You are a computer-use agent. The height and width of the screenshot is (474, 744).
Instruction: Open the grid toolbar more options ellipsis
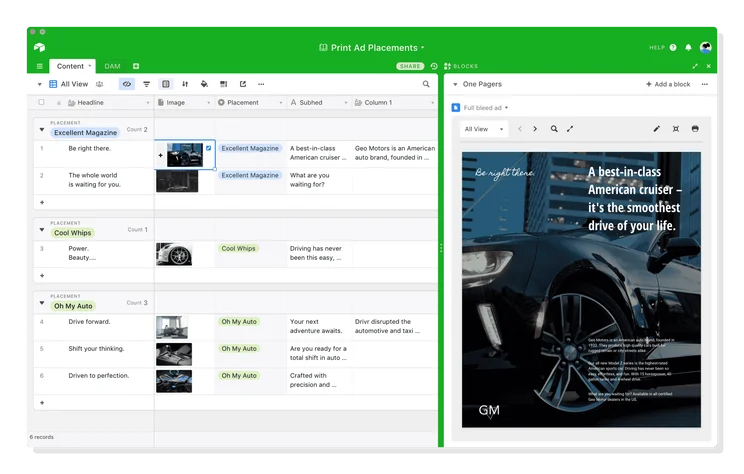tap(261, 84)
